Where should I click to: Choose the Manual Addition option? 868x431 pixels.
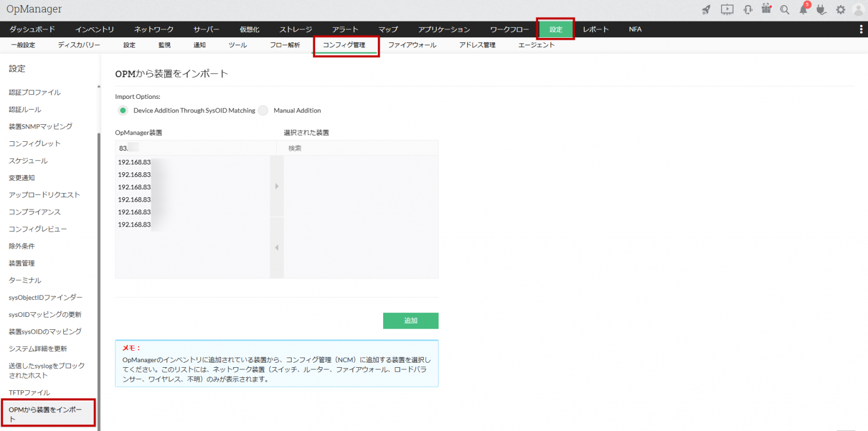coord(263,110)
